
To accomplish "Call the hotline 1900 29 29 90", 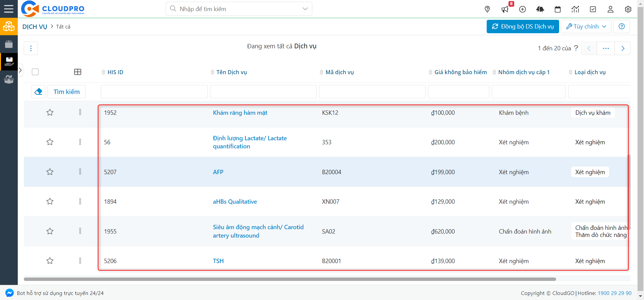I will pyautogui.click(x=614, y=293).
